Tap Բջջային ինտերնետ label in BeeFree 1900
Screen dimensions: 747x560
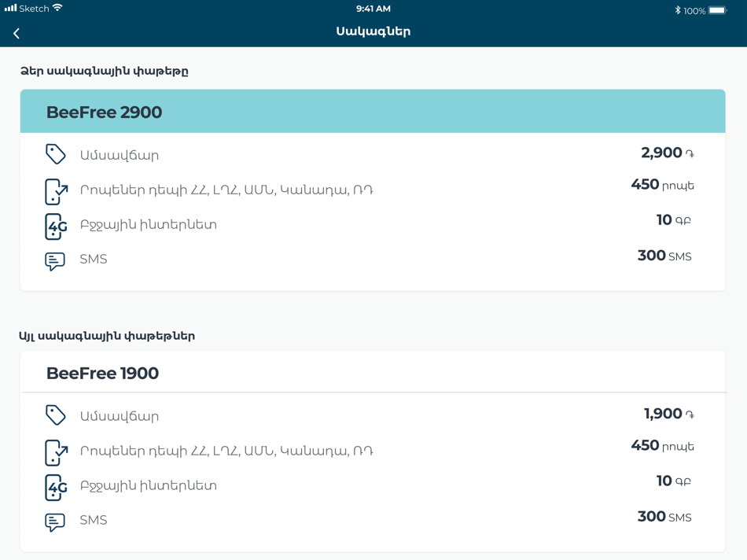(x=148, y=485)
